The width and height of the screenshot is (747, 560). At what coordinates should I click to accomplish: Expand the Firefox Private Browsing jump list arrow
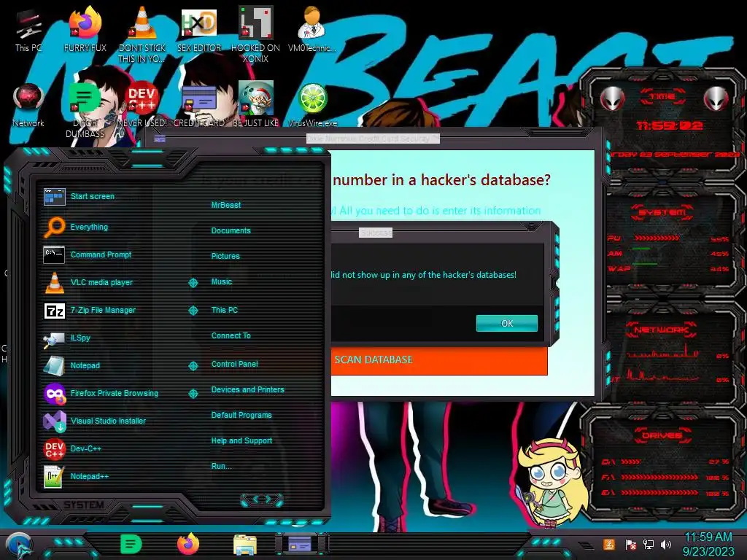pos(193,393)
